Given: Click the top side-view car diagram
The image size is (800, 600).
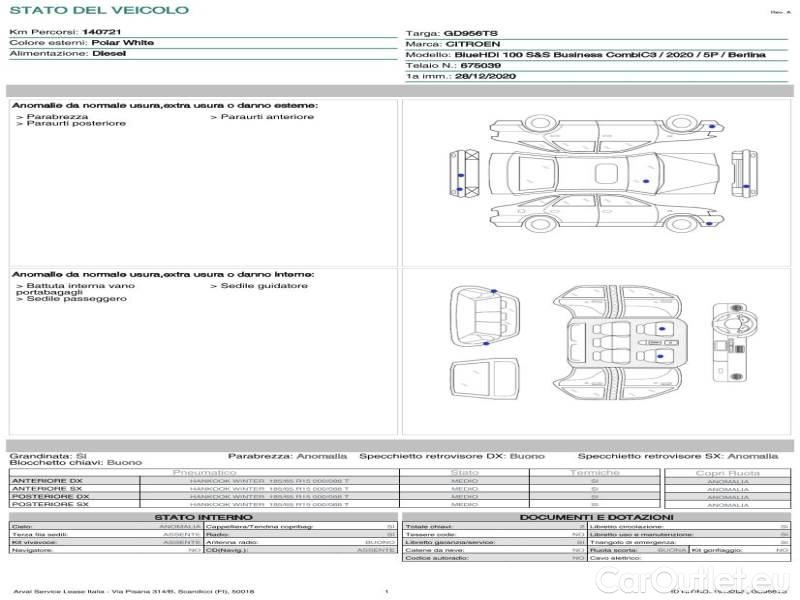Looking at the screenshot, I should pos(598,136).
